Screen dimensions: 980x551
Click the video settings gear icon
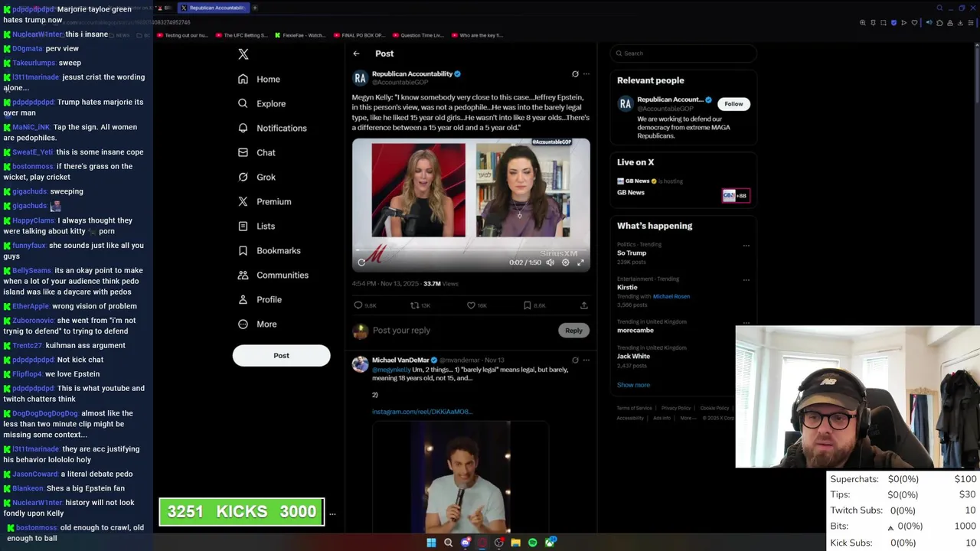tap(565, 262)
